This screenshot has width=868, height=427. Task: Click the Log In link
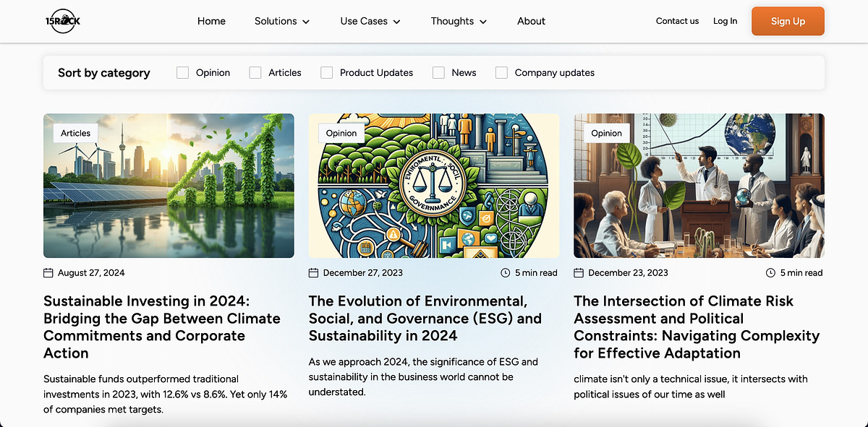(x=725, y=21)
